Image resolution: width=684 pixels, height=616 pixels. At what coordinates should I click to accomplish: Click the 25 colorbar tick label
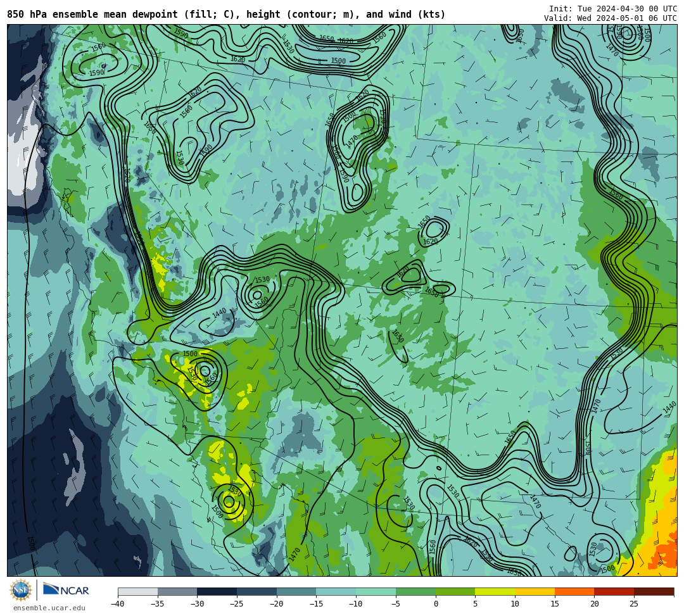634,604
